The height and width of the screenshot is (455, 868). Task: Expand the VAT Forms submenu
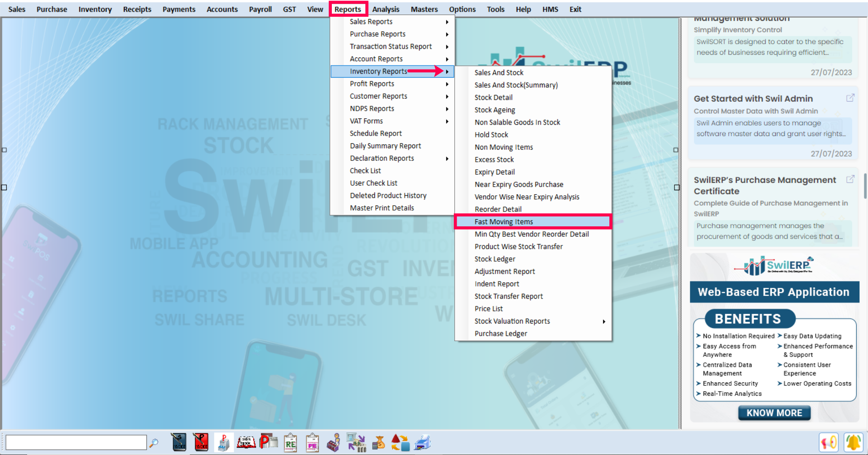tap(392, 121)
